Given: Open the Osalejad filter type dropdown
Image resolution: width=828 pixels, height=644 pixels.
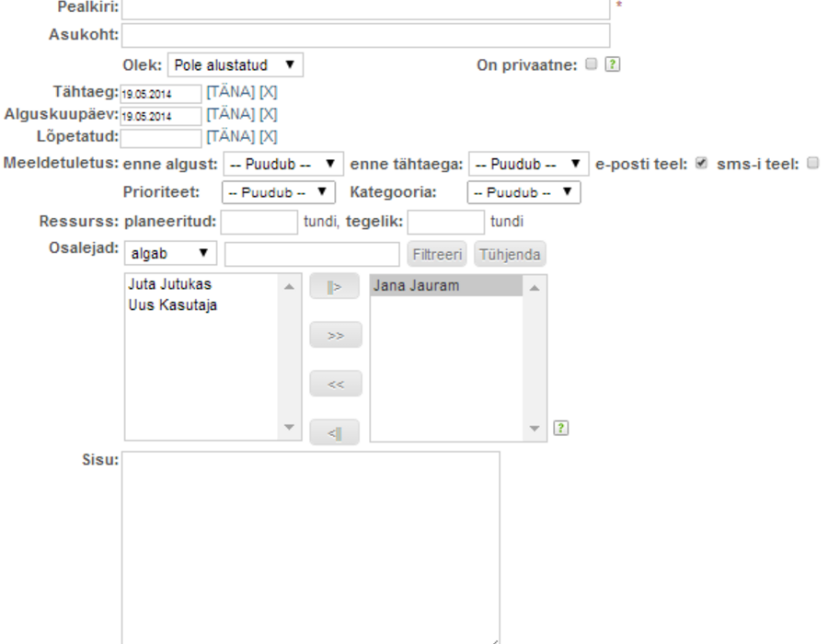Looking at the screenshot, I should 170,253.
